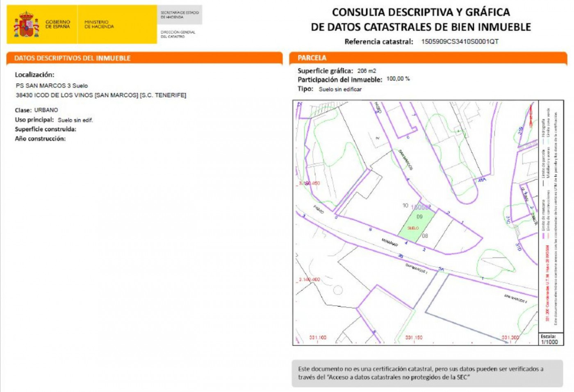Click parcel number 08 on map
The height and width of the screenshot is (392, 574).
pyautogui.click(x=425, y=236)
